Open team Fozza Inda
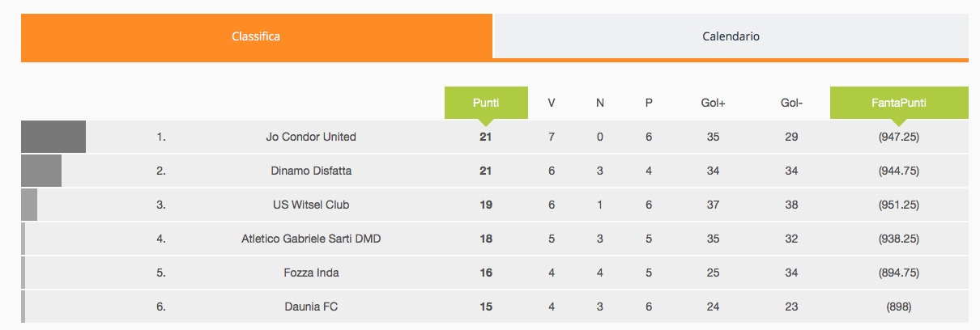 pyautogui.click(x=311, y=273)
